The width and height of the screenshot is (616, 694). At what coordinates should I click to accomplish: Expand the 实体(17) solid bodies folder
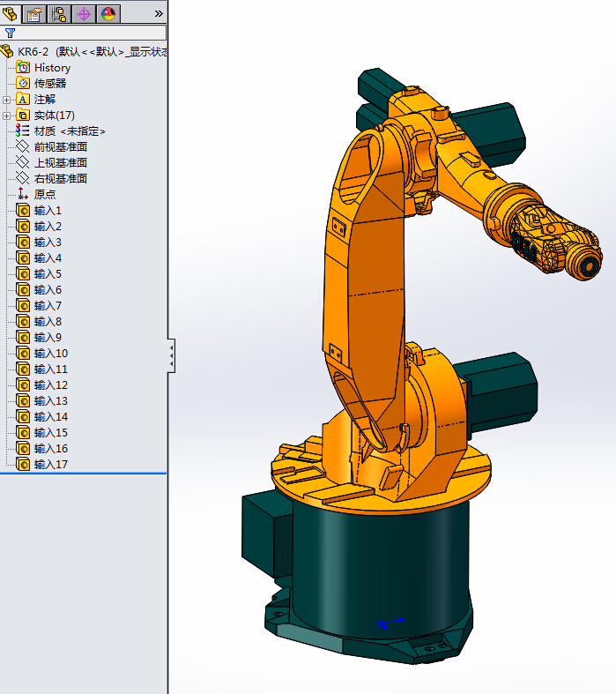(6, 116)
